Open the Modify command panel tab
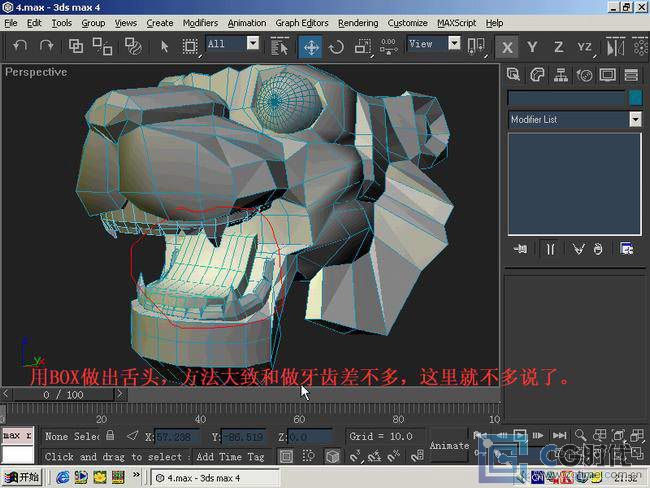 pos(537,75)
